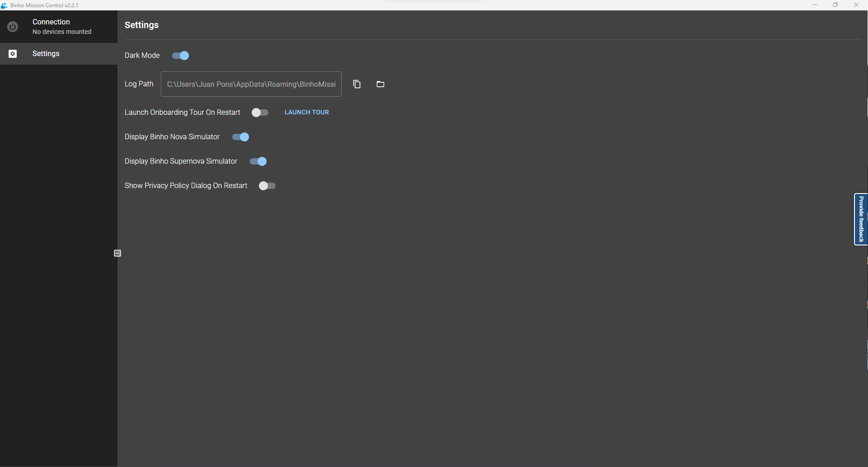Image resolution: width=868 pixels, height=467 pixels.
Task: Disable Display Binho Nova Simulator
Action: coord(241,137)
